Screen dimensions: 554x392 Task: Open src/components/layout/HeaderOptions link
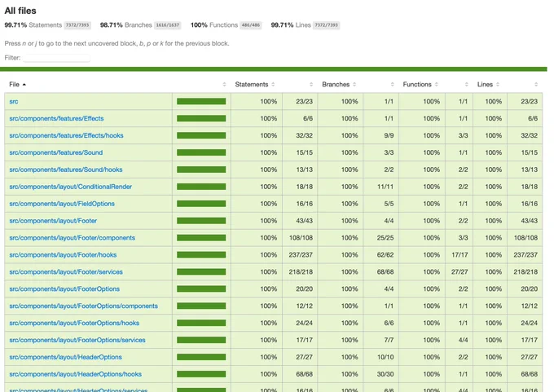[x=65, y=357]
